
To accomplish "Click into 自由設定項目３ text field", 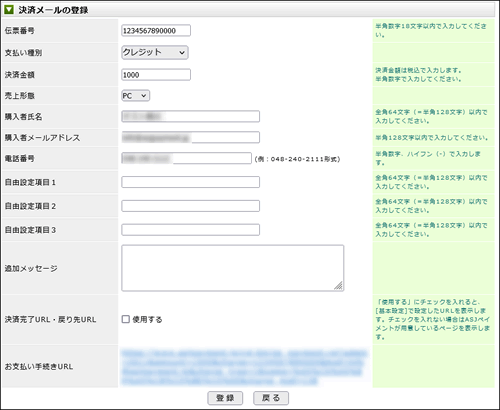I will click(x=190, y=230).
